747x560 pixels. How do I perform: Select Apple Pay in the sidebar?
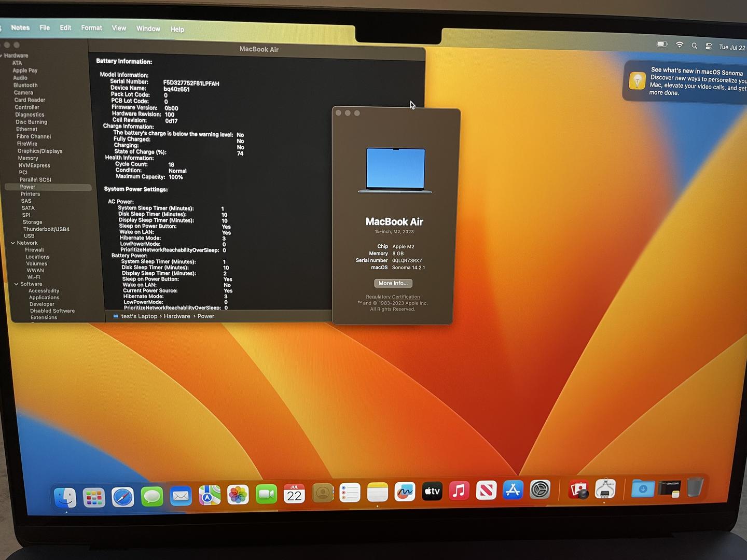pyautogui.click(x=25, y=71)
